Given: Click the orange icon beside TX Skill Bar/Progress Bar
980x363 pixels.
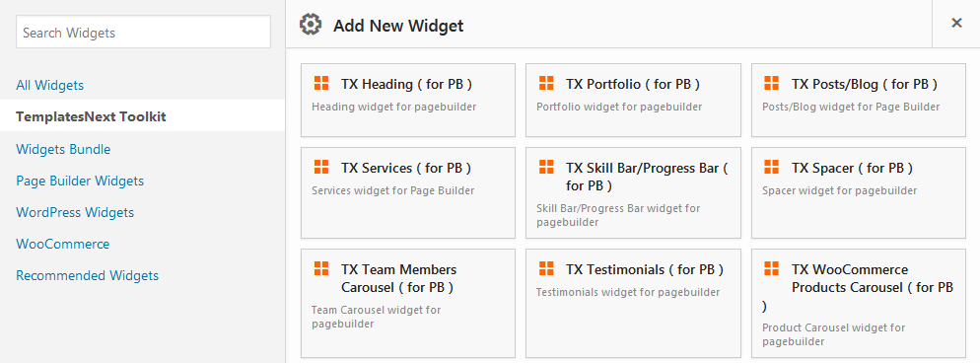Looking at the screenshot, I should point(546,167).
